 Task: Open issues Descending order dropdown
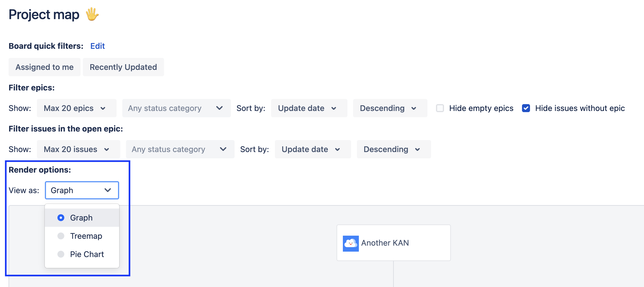[394, 149]
